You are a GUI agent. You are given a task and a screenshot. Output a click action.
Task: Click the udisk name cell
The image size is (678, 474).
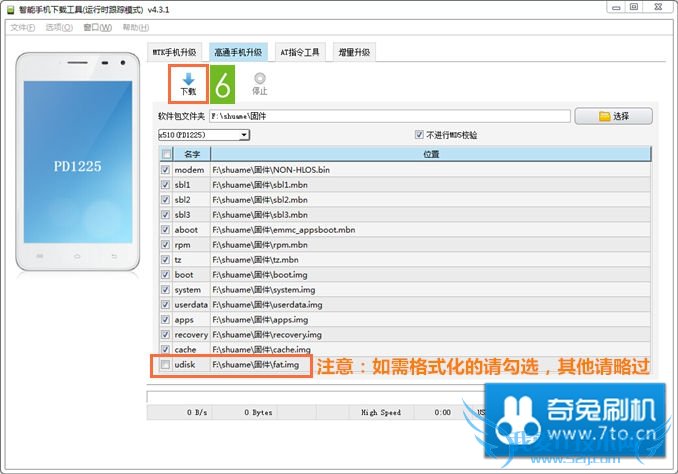click(192, 365)
